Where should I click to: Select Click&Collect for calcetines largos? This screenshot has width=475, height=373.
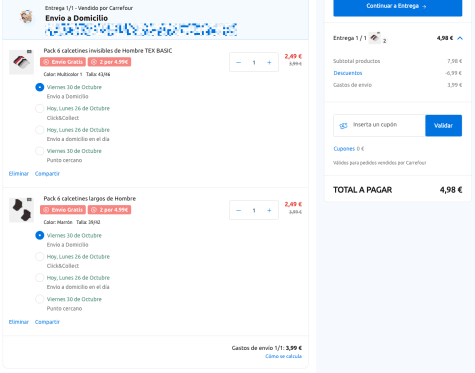pyautogui.click(x=40, y=257)
